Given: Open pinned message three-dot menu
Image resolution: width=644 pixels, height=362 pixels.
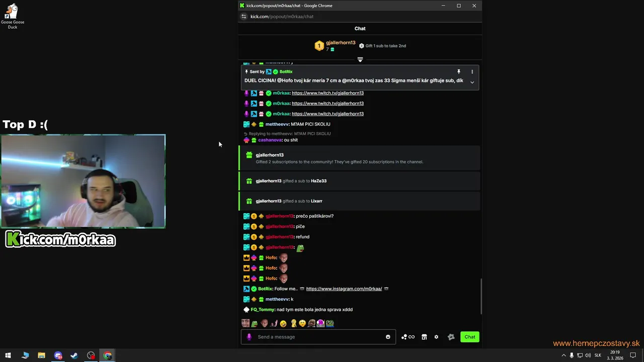Looking at the screenshot, I should click(x=472, y=72).
